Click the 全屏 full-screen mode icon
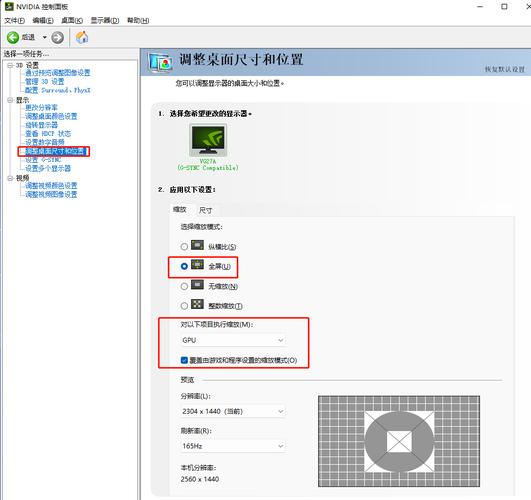Screen dimensions: 531x500 pyautogui.click(x=197, y=265)
